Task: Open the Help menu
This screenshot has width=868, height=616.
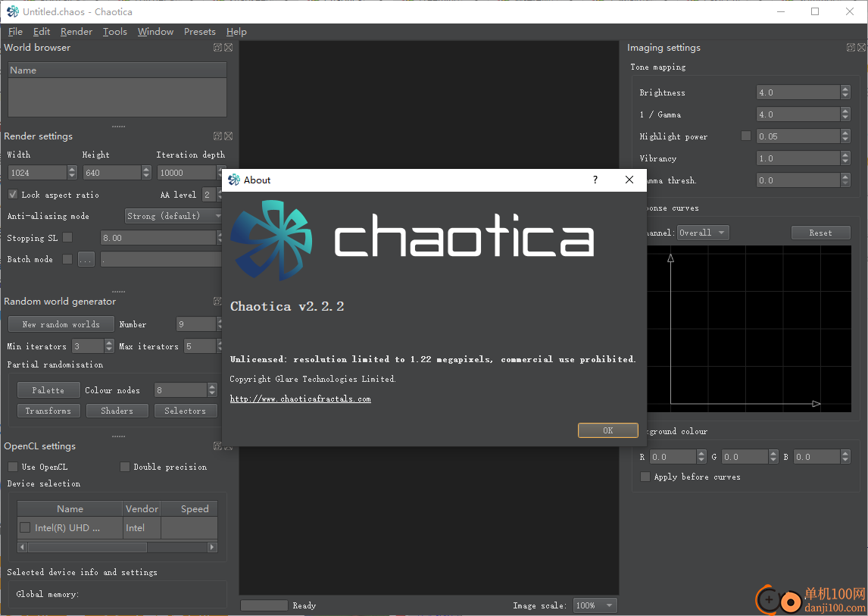Action: pyautogui.click(x=236, y=32)
